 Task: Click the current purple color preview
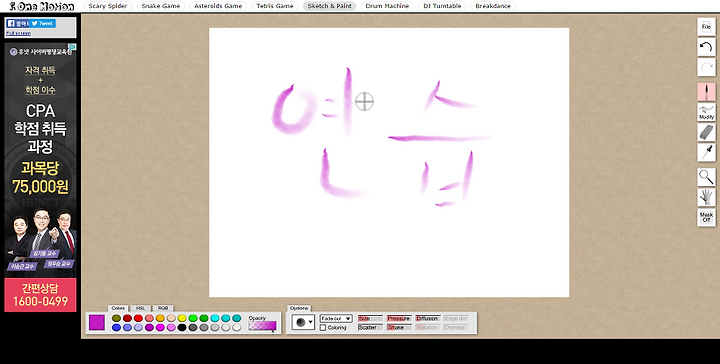97,322
